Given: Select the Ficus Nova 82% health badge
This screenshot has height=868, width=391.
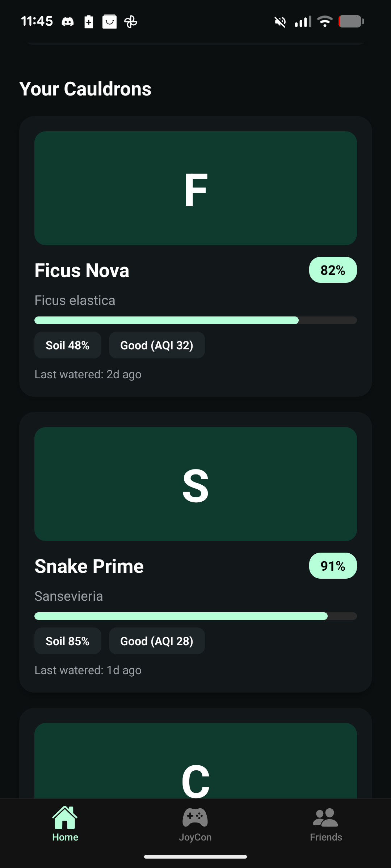Looking at the screenshot, I should pos(333,270).
